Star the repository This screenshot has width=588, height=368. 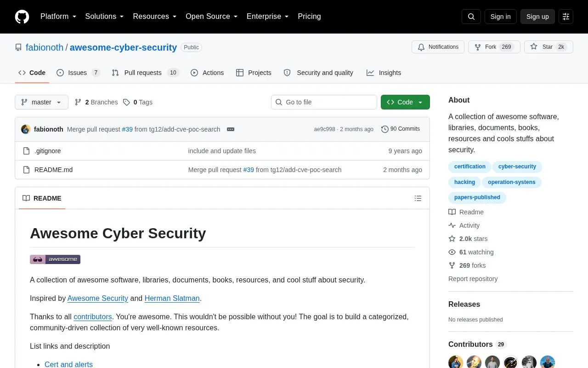[x=548, y=47]
